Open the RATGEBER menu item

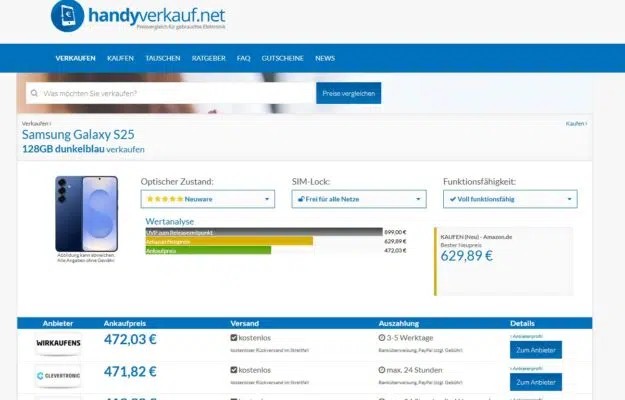pyautogui.click(x=208, y=58)
